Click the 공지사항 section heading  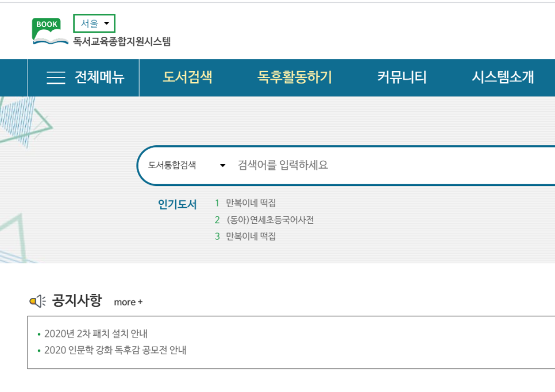point(76,300)
